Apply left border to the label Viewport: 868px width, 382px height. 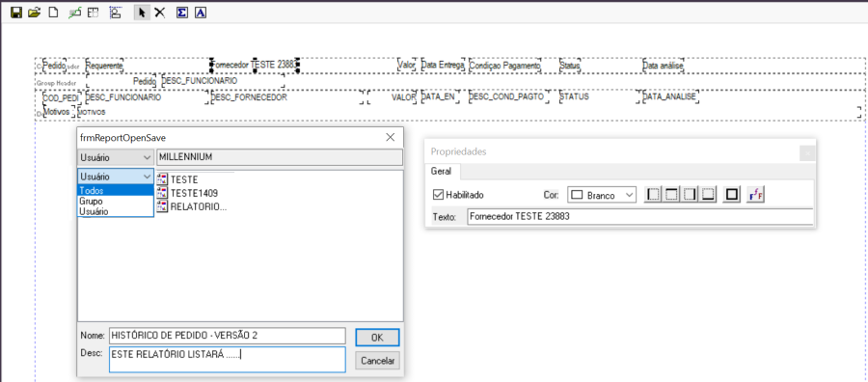(654, 195)
